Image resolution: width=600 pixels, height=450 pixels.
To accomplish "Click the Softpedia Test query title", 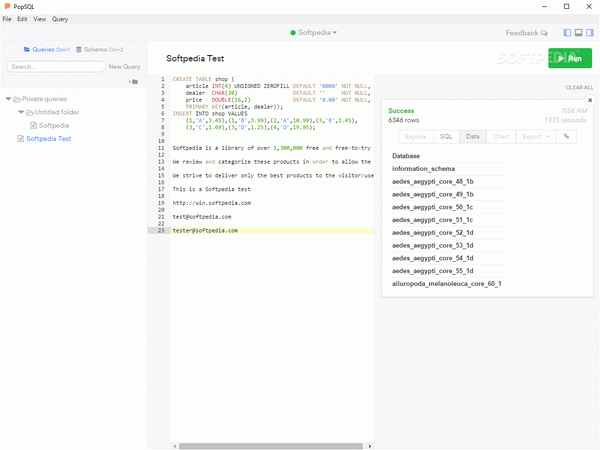I will tap(195, 59).
